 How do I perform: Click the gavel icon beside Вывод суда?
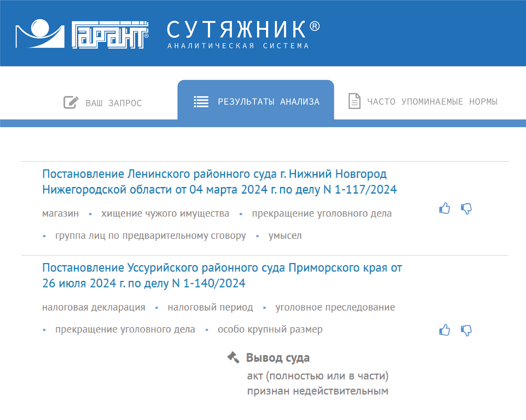tap(233, 357)
